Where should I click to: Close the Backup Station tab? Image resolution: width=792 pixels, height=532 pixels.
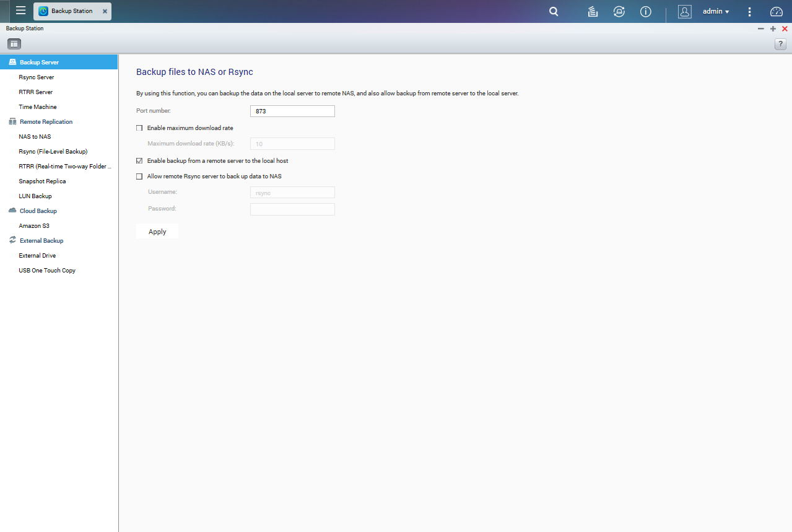click(x=105, y=11)
